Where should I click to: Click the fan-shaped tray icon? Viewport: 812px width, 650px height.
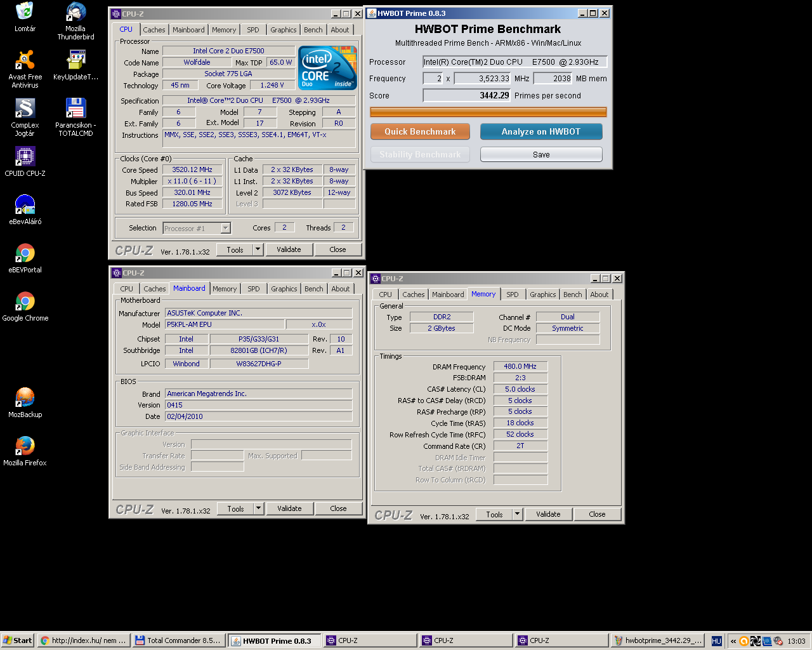756,641
